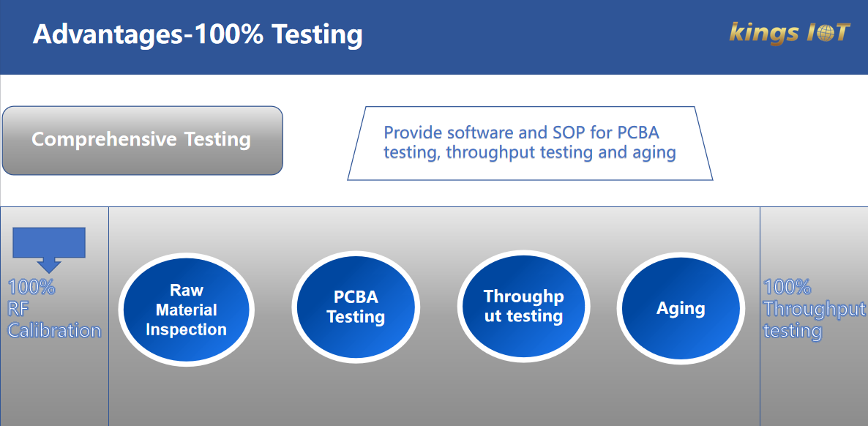This screenshot has width=868, height=426.
Task: Click white space between Comprehensive Testing and trapezoid
Action: [x=315, y=141]
